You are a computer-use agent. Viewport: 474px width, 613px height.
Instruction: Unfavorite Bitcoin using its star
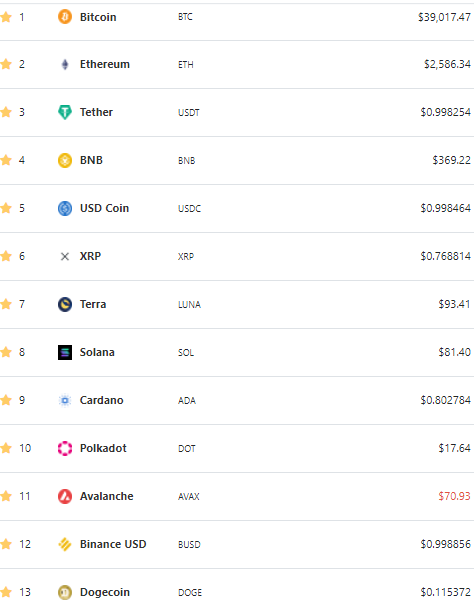pos(6,17)
